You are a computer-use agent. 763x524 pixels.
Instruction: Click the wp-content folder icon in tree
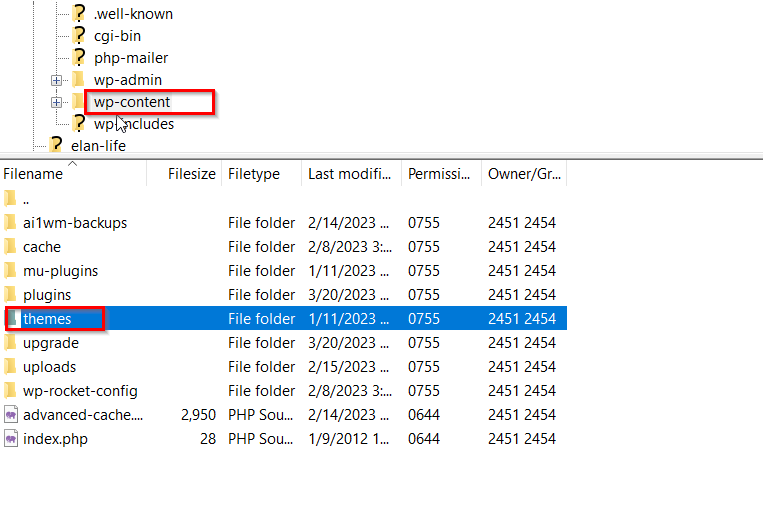coord(78,102)
